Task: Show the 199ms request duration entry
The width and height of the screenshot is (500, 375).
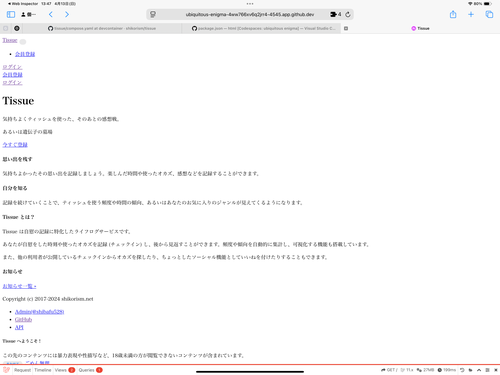Action: click(x=447, y=370)
